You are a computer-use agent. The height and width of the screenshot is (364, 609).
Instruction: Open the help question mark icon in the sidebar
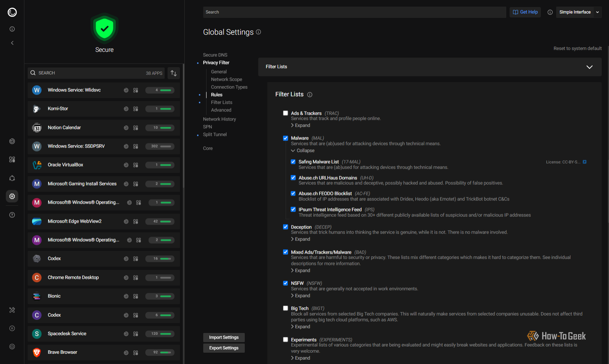(x=12, y=215)
